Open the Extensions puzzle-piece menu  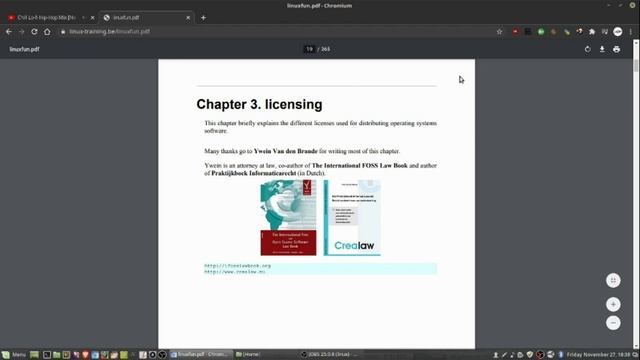tap(592, 31)
